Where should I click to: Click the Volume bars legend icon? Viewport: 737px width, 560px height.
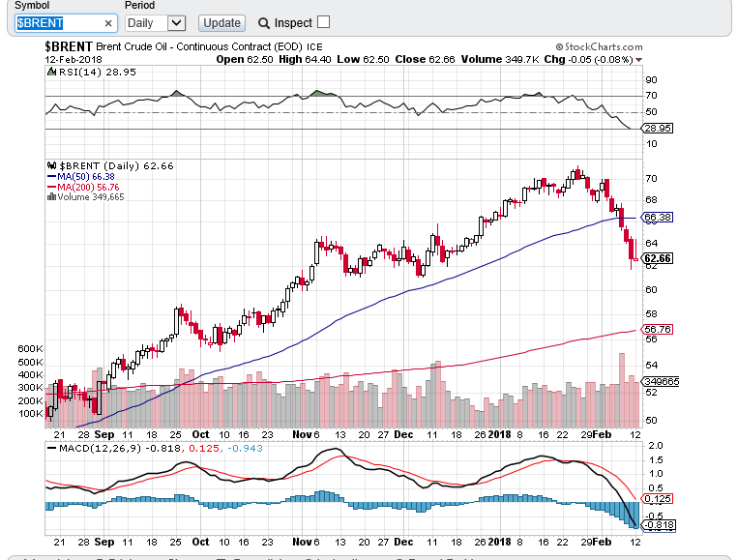tap(51, 196)
